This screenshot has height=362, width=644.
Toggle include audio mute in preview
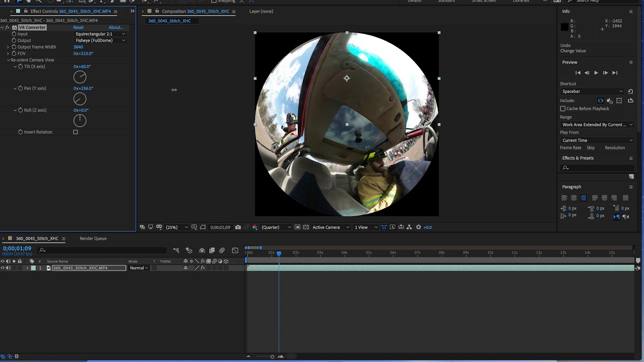(609, 101)
